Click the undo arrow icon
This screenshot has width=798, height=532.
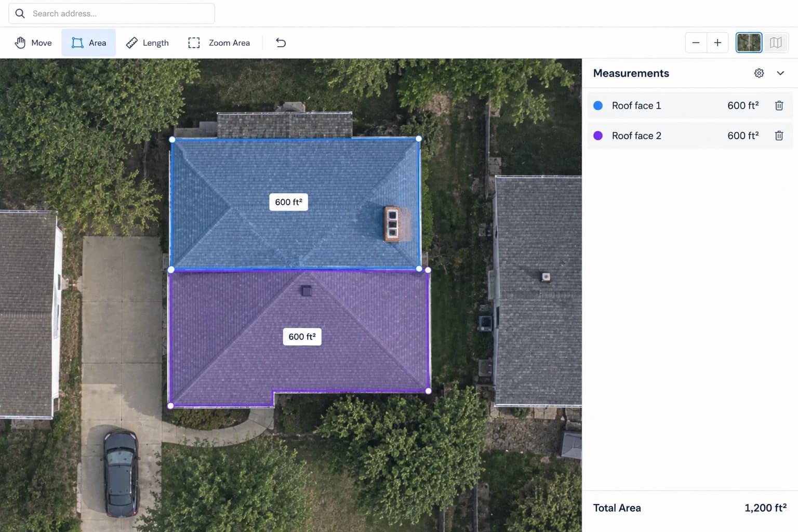281,43
